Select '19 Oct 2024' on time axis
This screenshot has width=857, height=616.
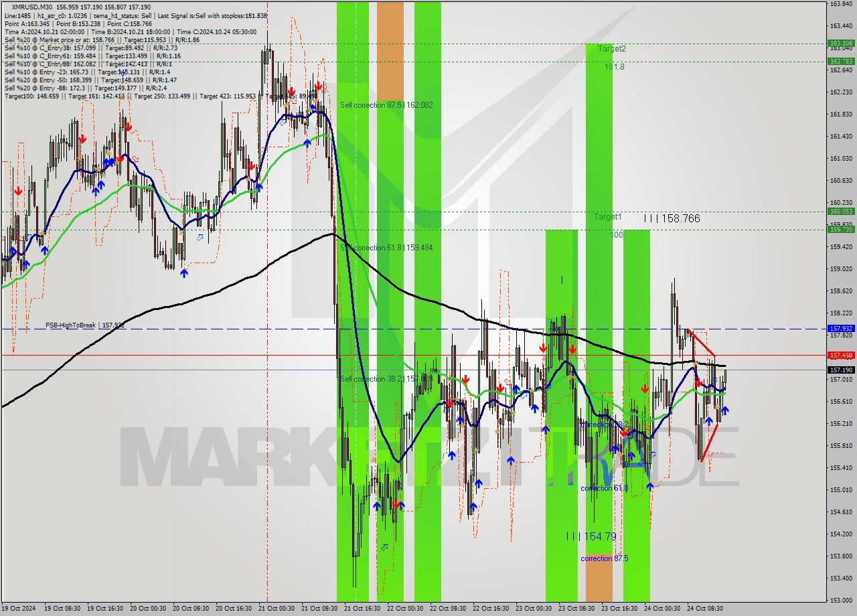19,609
